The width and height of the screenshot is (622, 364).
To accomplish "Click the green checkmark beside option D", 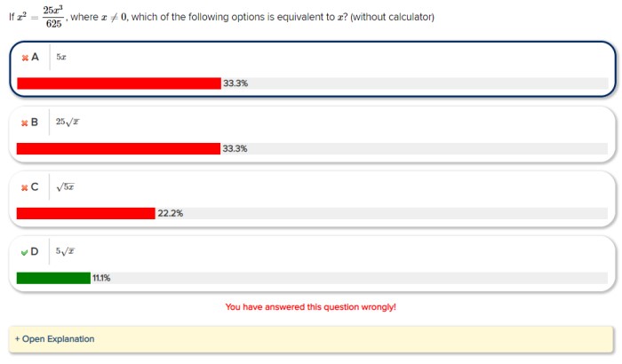I will 25,252.
